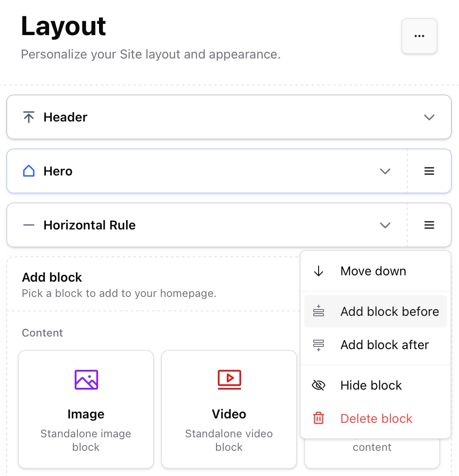The width and height of the screenshot is (459, 476).
Task: Click the trash icon next to Delete block
Action: pos(319,418)
